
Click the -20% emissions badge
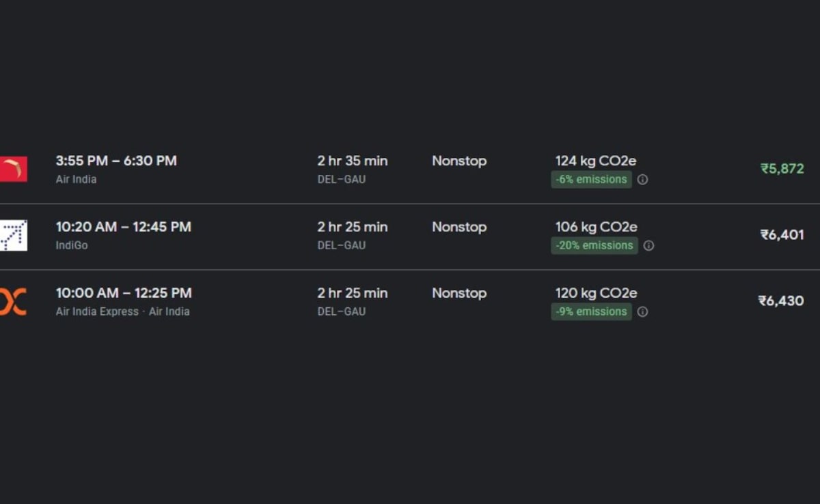click(x=594, y=246)
